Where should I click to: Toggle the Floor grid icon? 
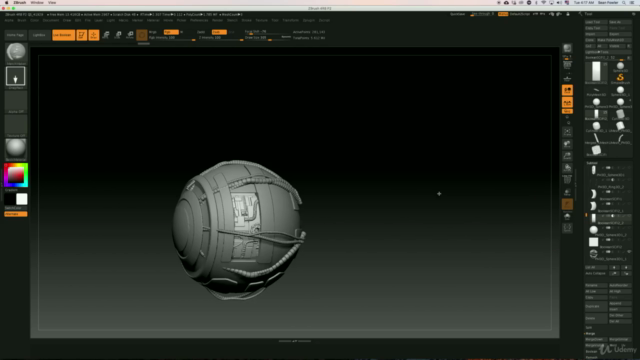click(567, 78)
